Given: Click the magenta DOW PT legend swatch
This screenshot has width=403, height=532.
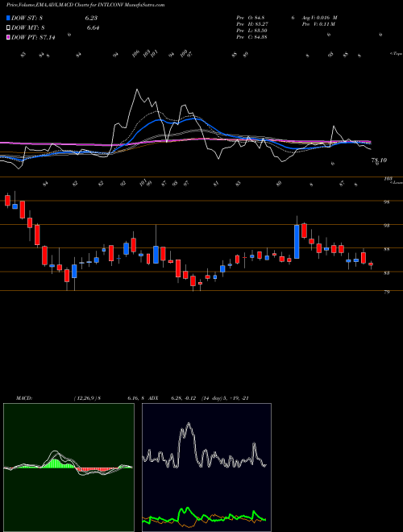Looking at the screenshot, I should tap(9, 37).
